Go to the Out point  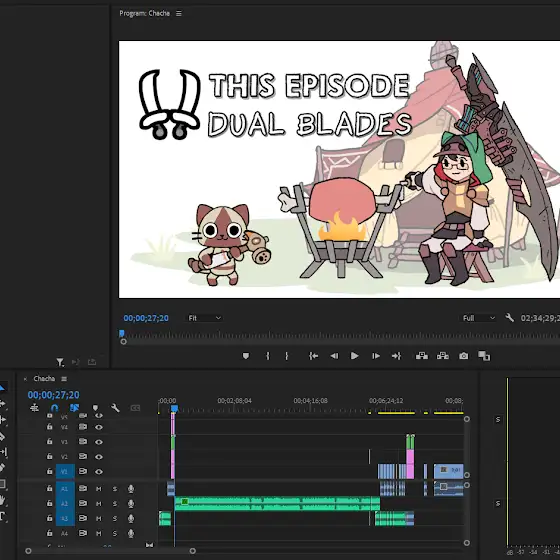(396, 356)
